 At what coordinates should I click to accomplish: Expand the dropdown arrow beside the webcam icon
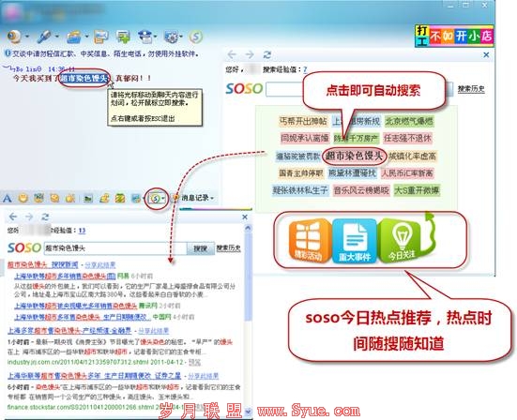pyautogui.click(x=27, y=37)
